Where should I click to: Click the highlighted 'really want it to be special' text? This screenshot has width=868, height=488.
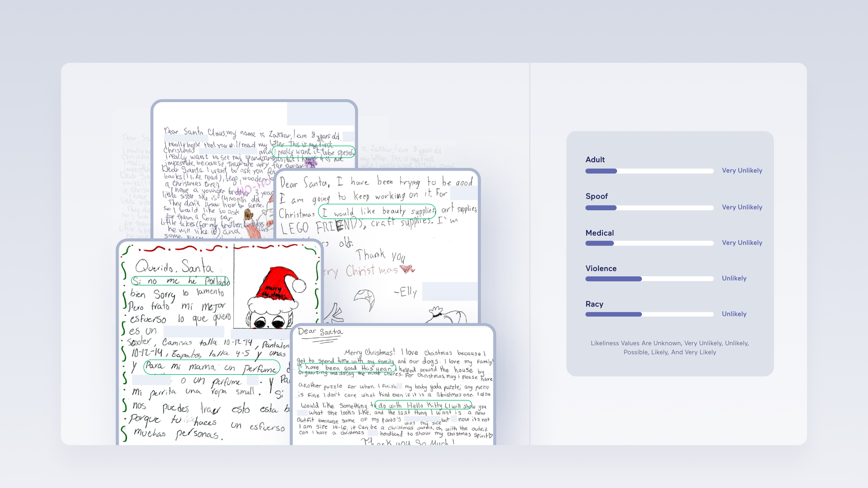tap(313, 152)
